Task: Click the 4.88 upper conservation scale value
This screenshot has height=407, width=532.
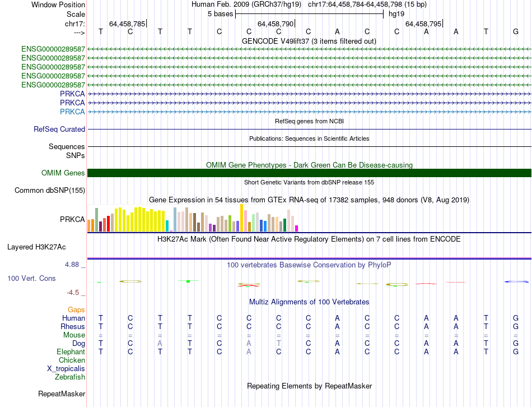Action: click(x=72, y=265)
